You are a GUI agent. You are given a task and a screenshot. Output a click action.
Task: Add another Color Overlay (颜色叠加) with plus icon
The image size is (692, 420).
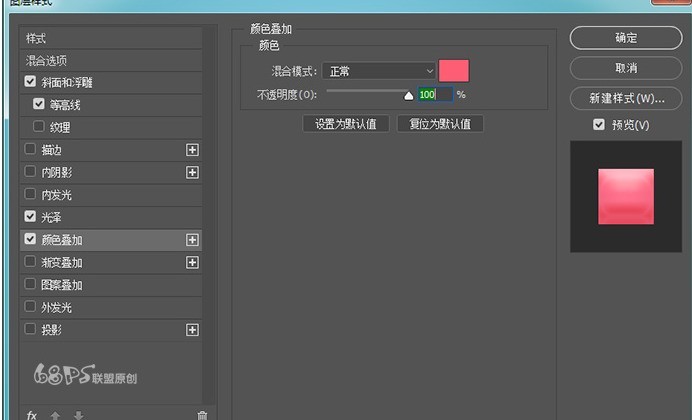coord(192,240)
